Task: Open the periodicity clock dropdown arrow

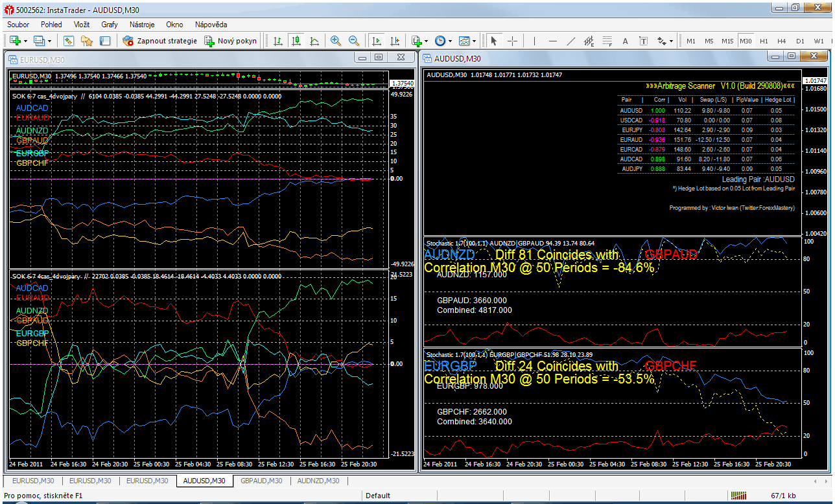Action: [x=451, y=41]
